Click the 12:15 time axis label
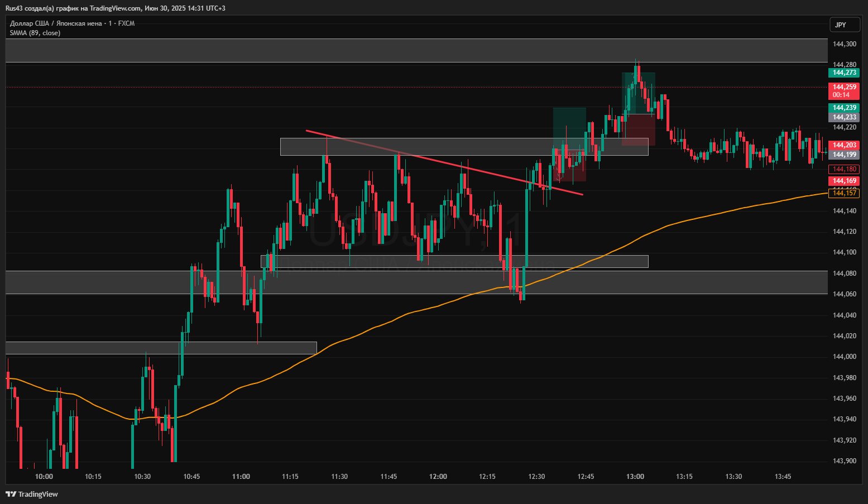Viewport: 868px width, 504px height. [487, 477]
